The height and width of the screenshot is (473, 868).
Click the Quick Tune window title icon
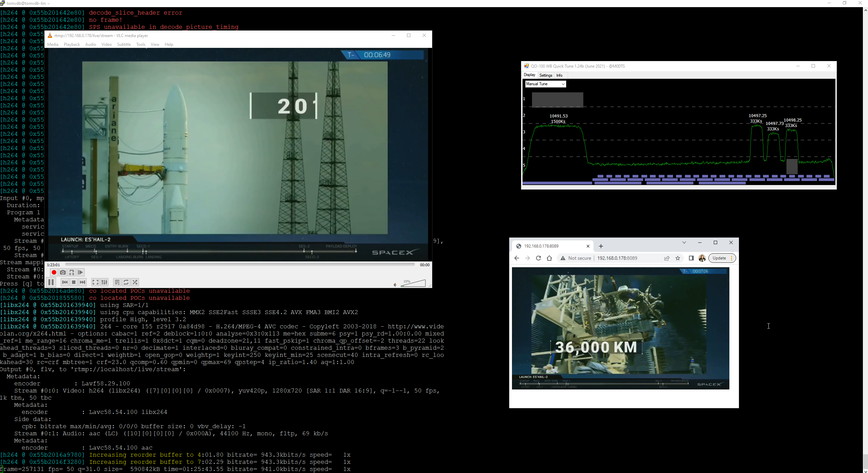coord(526,66)
